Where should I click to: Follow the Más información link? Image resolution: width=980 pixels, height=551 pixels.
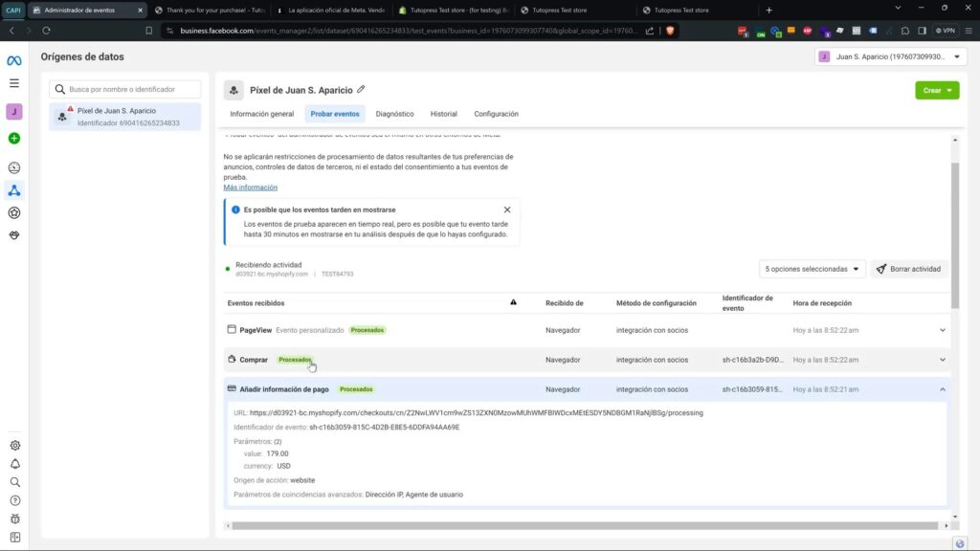[250, 187]
